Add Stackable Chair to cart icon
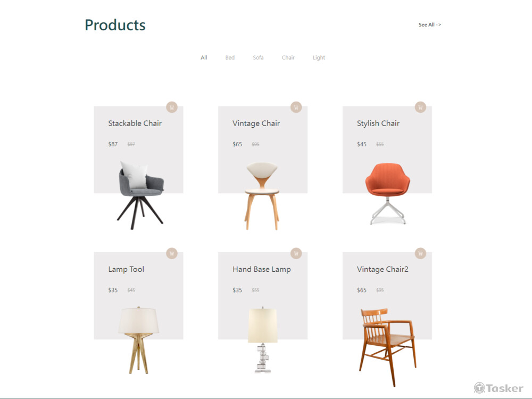 coord(172,107)
